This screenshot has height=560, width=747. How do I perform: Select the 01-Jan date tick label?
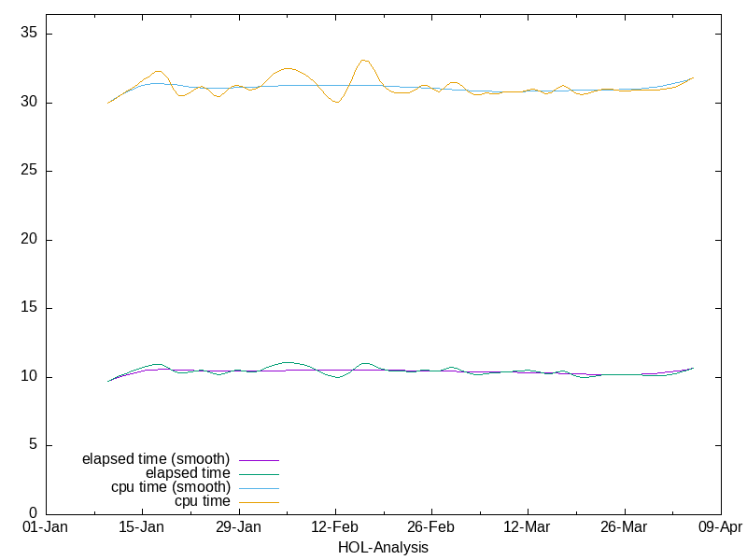pos(45,527)
